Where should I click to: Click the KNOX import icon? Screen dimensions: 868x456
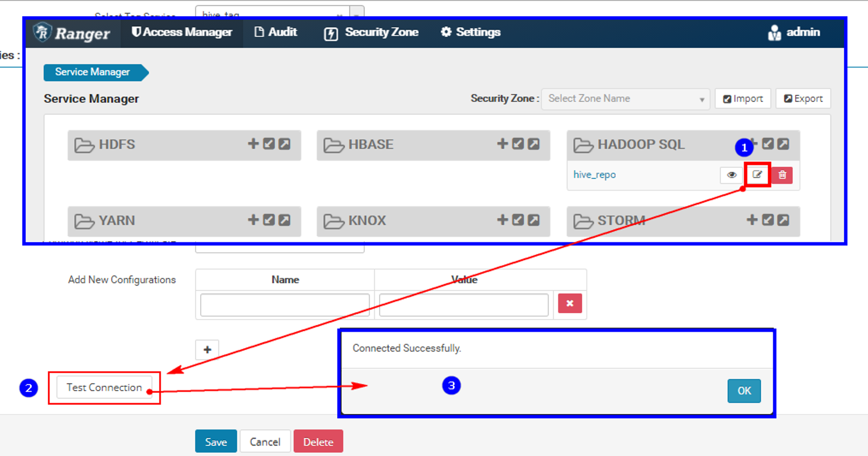tap(518, 220)
